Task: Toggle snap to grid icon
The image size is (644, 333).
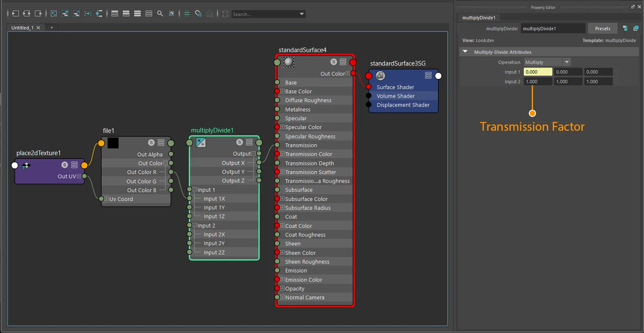Action: (x=198, y=13)
